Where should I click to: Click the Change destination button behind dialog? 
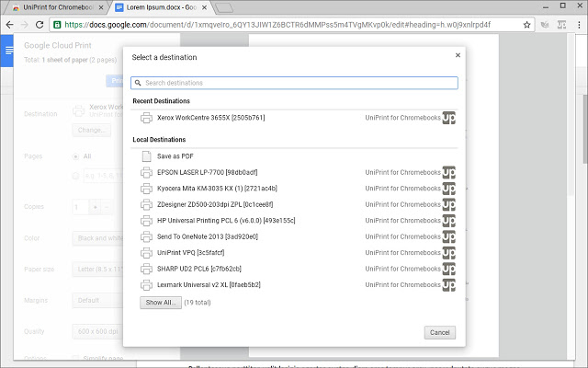tap(92, 131)
